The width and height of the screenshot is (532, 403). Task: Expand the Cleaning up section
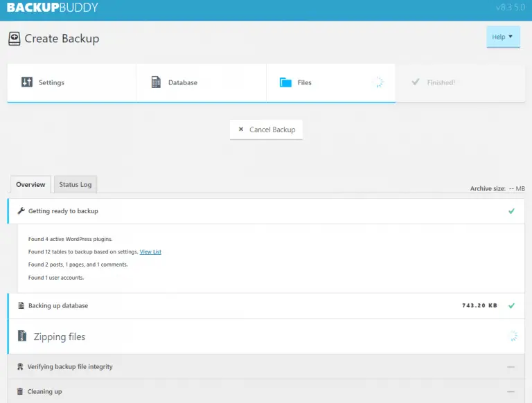click(266, 391)
